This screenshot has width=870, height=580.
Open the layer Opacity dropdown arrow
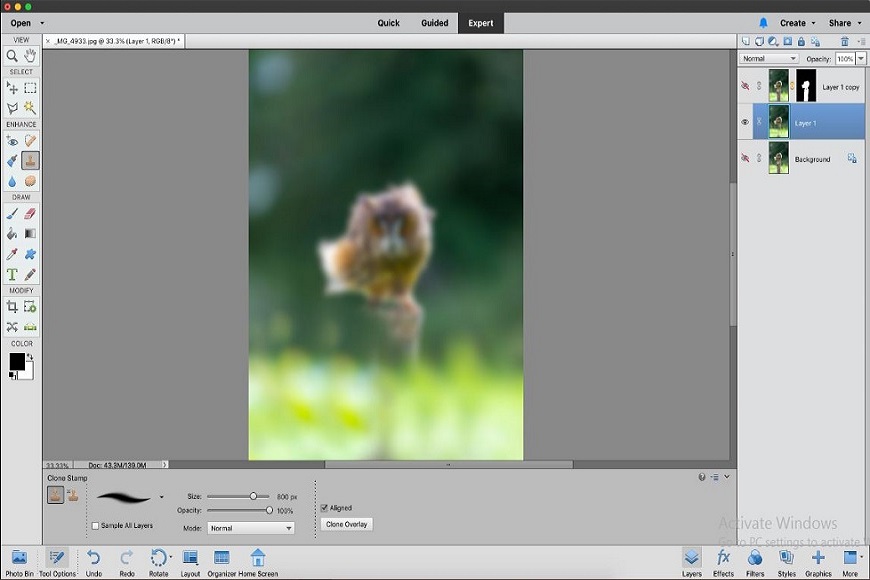(x=861, y=58)
